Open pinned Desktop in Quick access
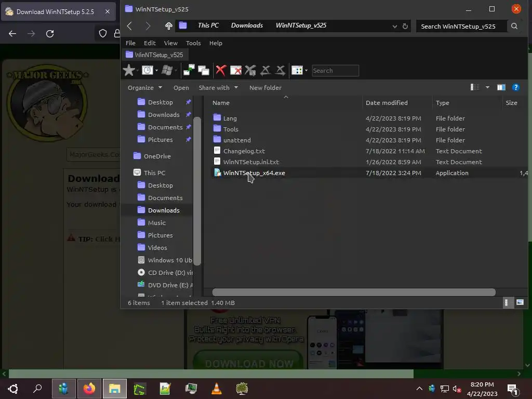This screenshot has height=399, width=532. pyautogui.click(x=160, y=102)
